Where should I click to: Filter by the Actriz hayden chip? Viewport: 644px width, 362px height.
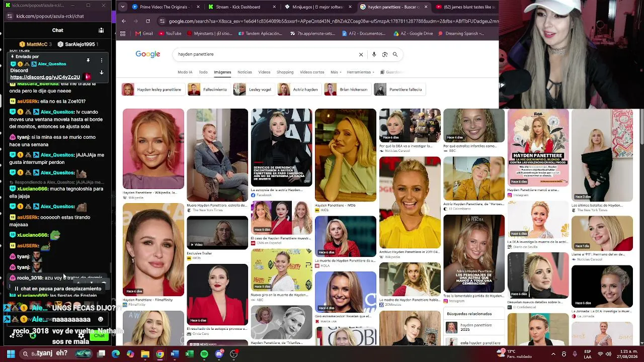(299, 89)
